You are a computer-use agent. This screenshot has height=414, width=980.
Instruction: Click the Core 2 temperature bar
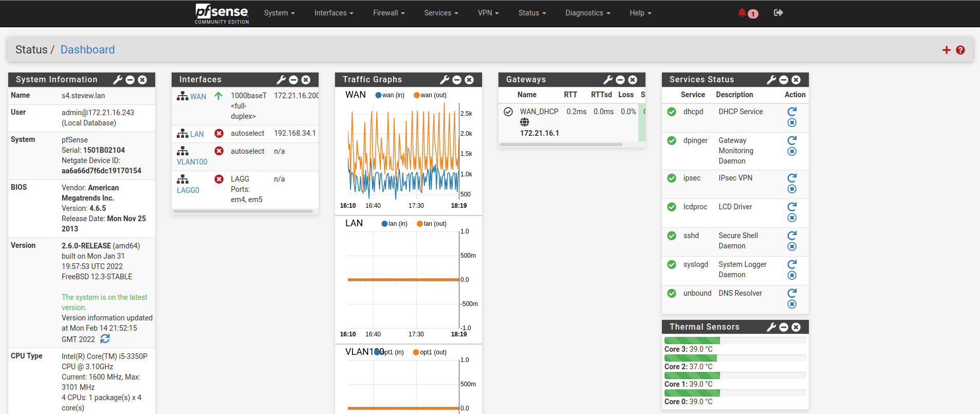(x=735, y=358)
